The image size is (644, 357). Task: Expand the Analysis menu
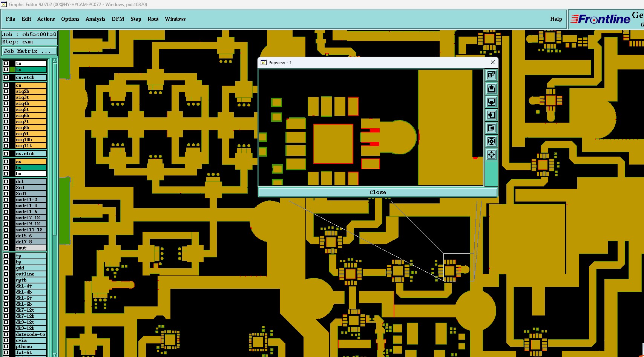pos(95,19)
